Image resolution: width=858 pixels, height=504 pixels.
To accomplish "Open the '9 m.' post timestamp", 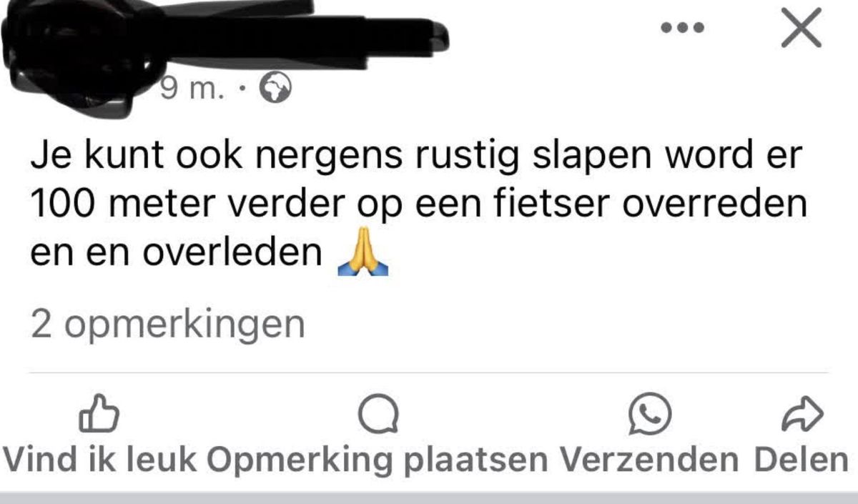I will coord(193,89).
